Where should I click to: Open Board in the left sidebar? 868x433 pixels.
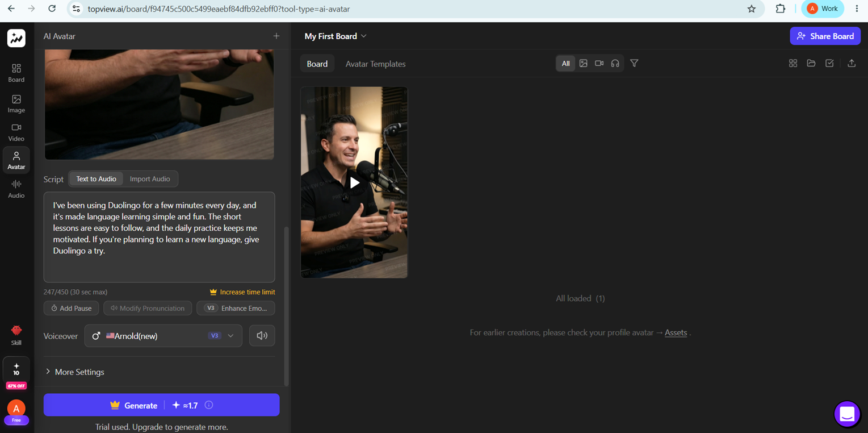point(16,73)
